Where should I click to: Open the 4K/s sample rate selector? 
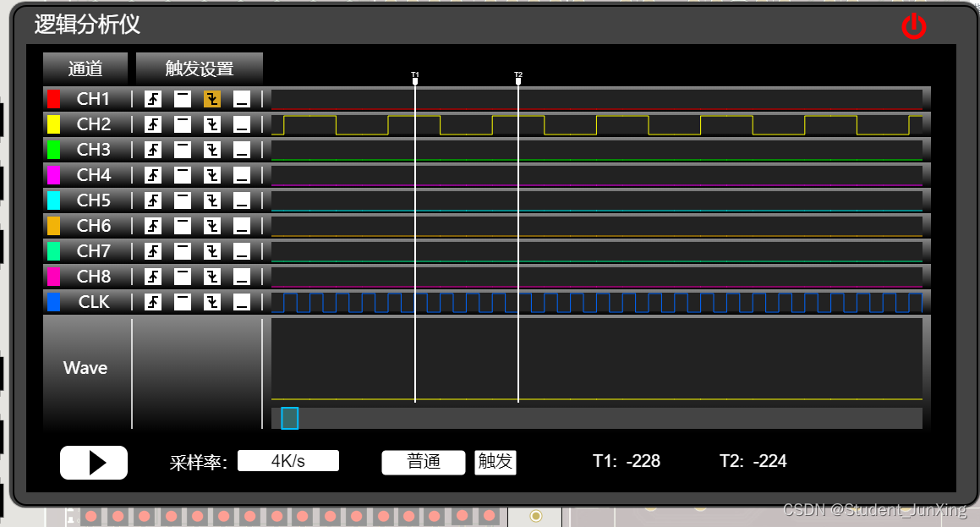288,461
